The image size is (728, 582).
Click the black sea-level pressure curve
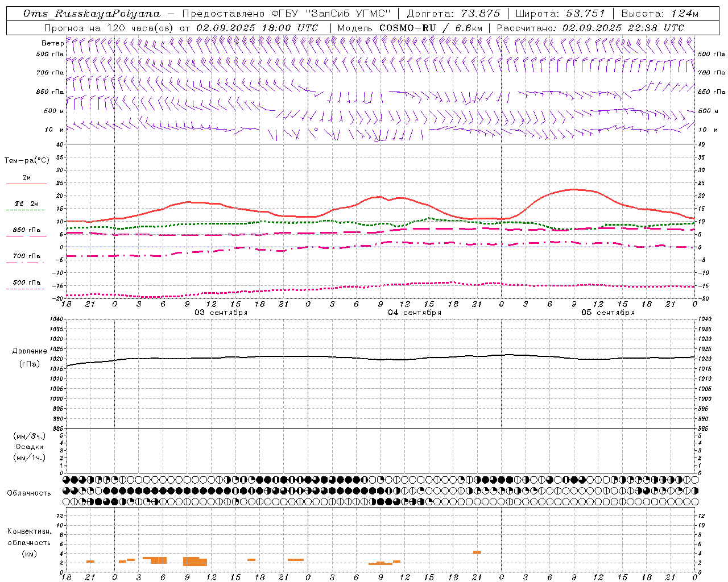coord(380,359)
